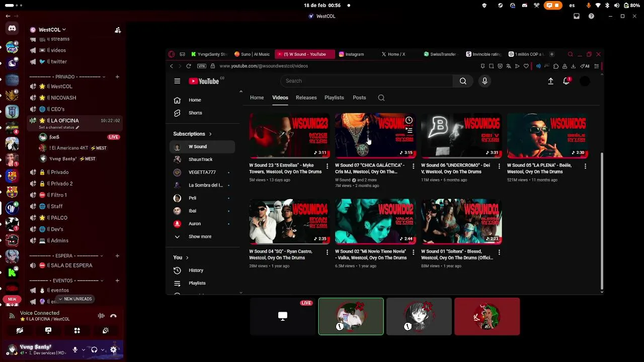Open options for W Sound 23 video

coord(328,166)
